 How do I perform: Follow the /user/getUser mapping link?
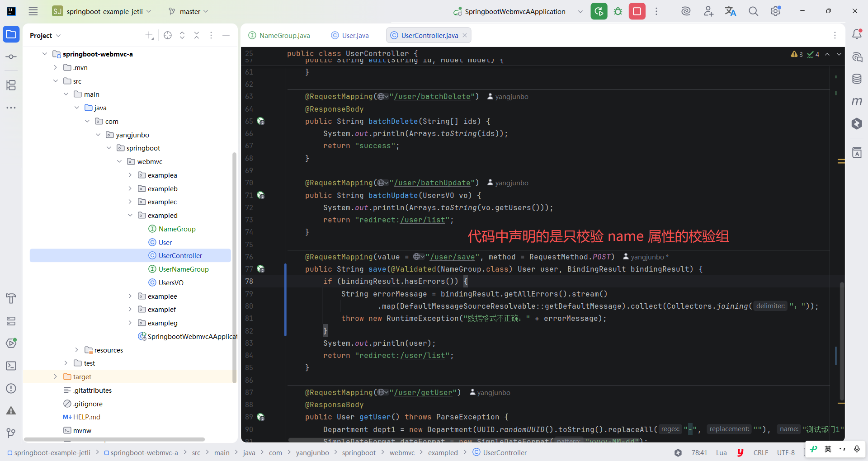[x=423, y=392]
